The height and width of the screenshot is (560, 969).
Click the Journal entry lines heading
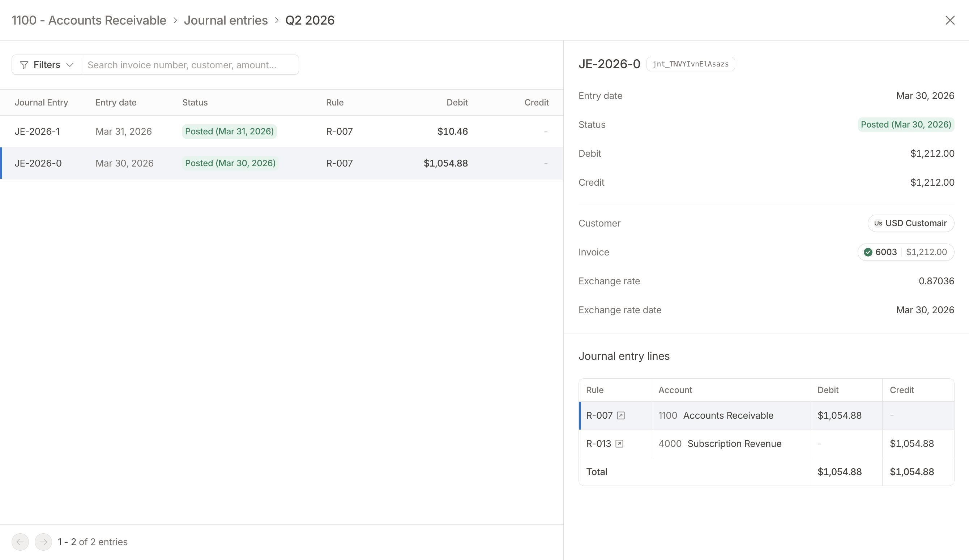coord(624,356)
